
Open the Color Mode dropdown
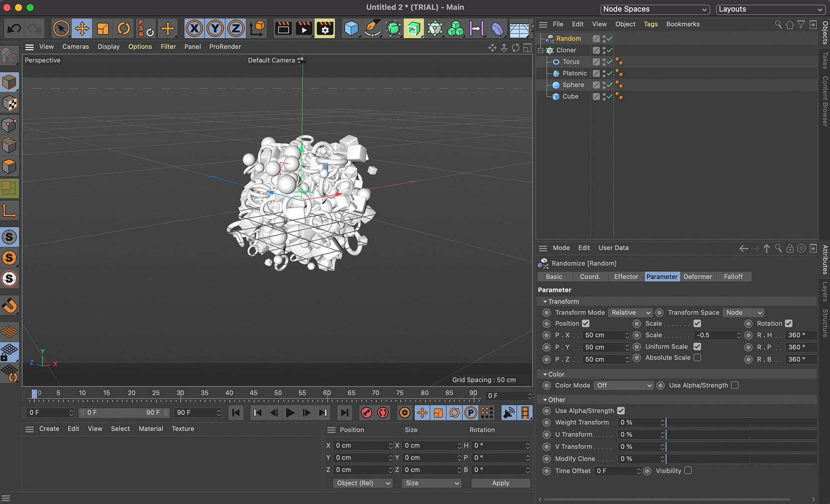click(623, 385)
